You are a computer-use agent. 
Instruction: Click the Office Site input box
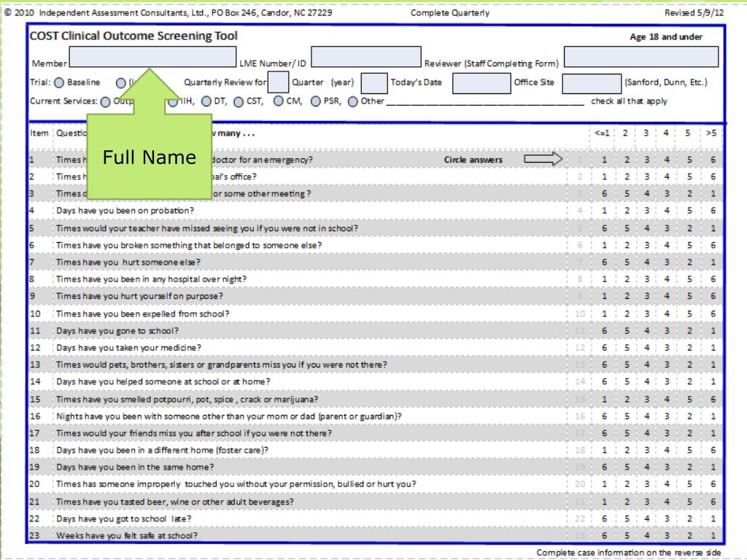click(x=592, y=83)
